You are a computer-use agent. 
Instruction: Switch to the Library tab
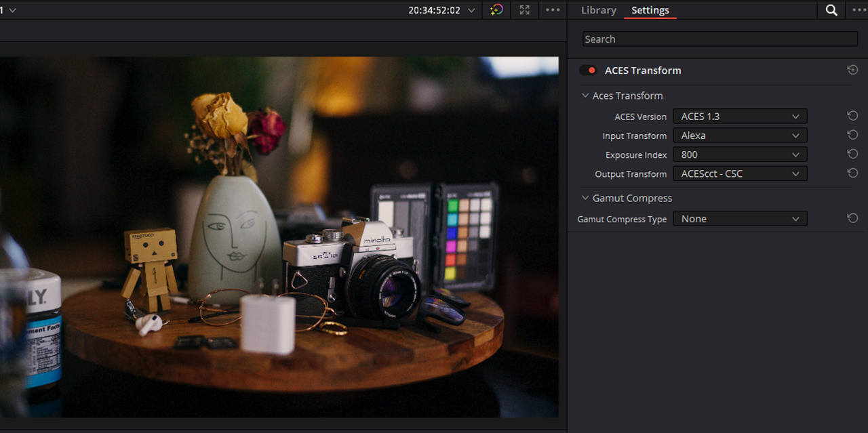[599, 10]
